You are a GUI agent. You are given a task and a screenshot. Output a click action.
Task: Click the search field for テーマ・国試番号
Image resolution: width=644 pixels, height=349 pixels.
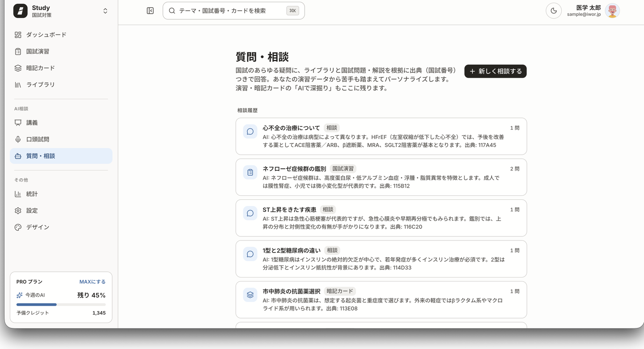[x=233, y=11]
